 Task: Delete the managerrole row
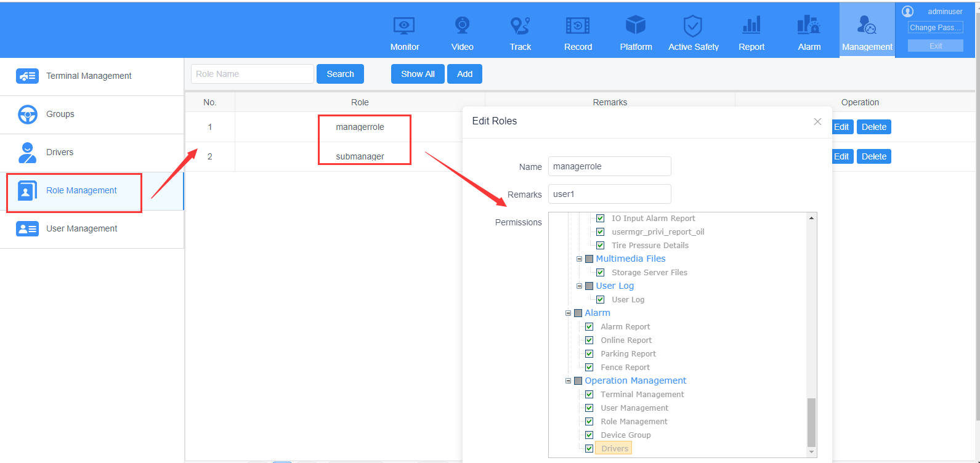(x=874, y=127)
